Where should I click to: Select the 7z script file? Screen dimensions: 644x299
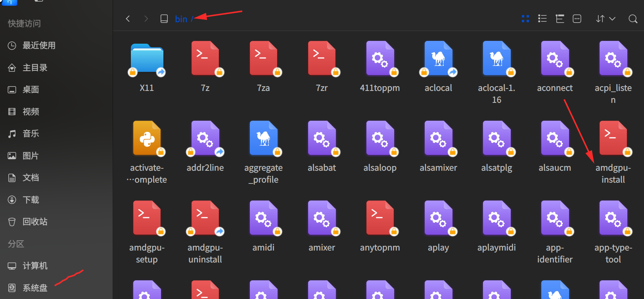(205, 59)
